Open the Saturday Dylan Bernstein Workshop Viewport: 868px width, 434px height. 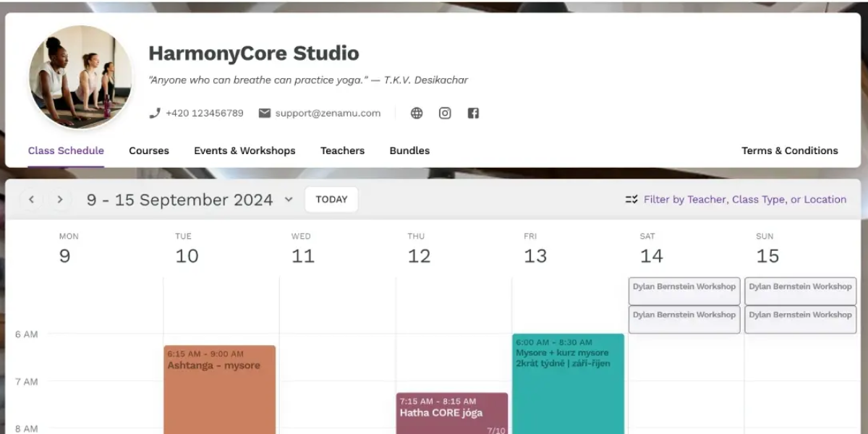tap(684, 291)
